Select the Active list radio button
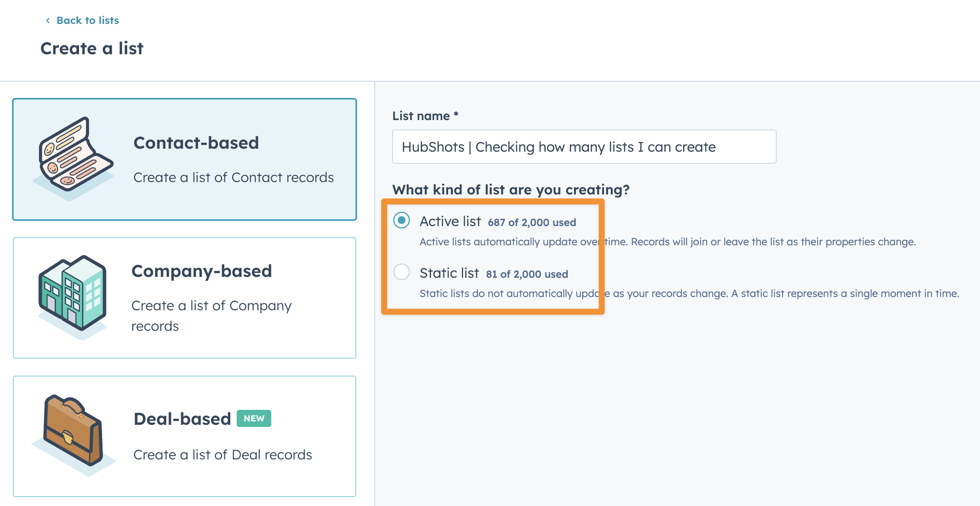The width and height of the screenshot is (980, 506). [x=402, y=221]
